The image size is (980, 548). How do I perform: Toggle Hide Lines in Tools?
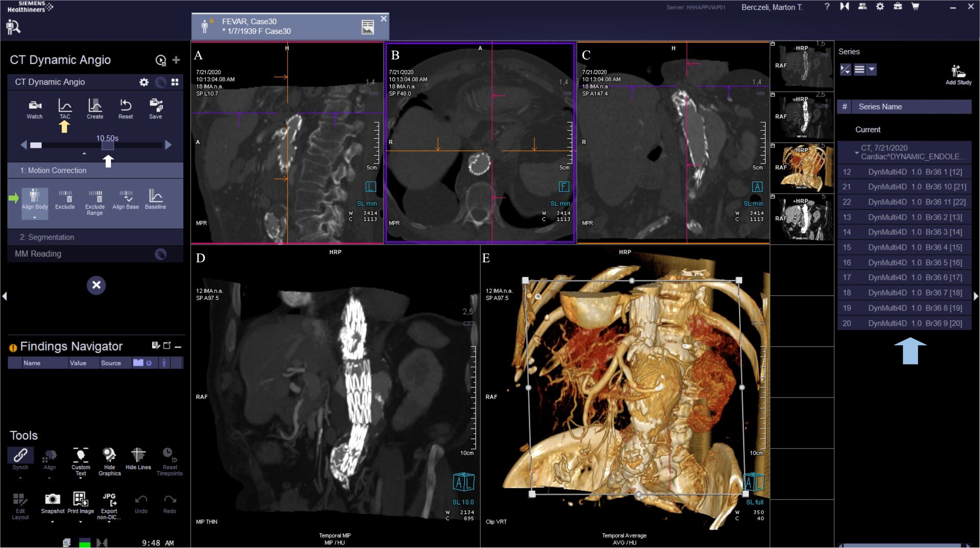[x=138, y=455]
